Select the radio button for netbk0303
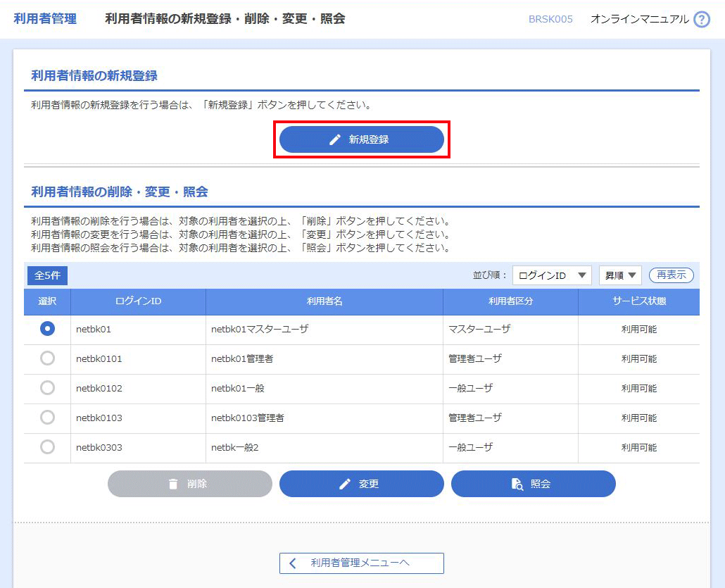The image size is (725, 588). coord(47,447)
